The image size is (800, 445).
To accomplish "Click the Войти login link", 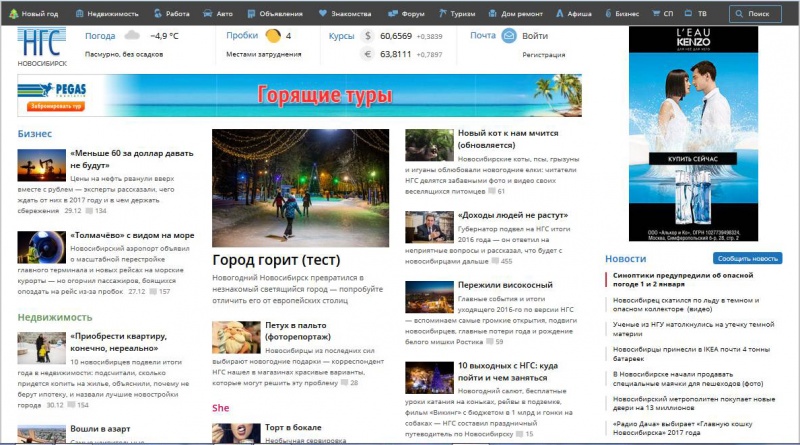I will (534, 36).
